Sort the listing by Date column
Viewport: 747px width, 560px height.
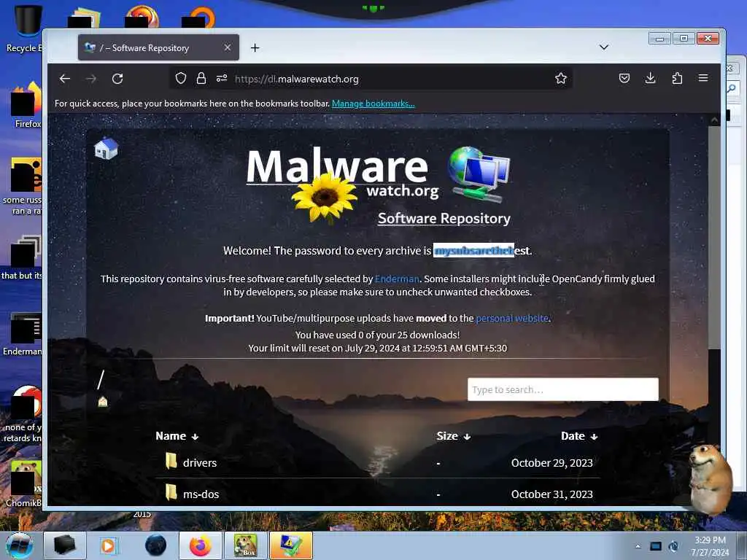coord(578,436)
